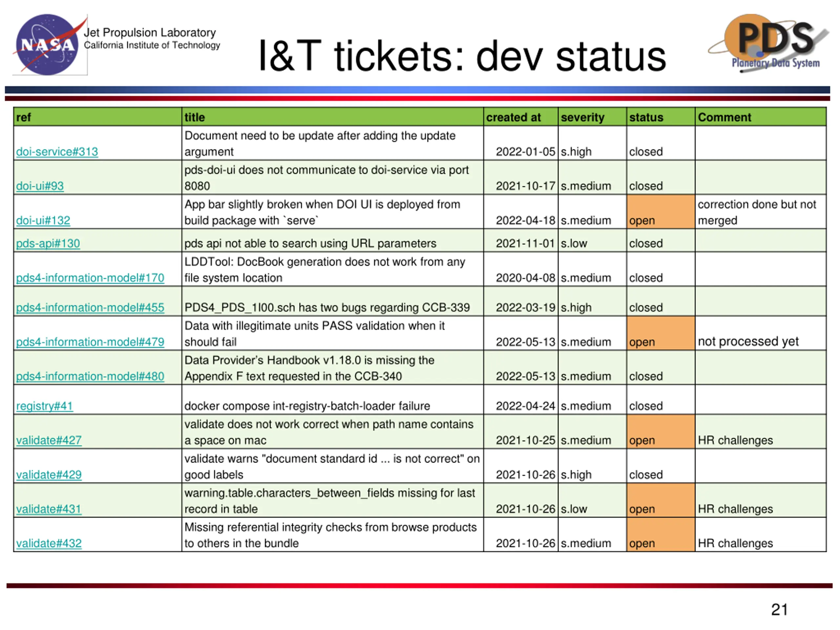Click title 'Missing referential integrity checks from browse products'
Viewport: 840px width, 630px height.
[x=330, y=535]
